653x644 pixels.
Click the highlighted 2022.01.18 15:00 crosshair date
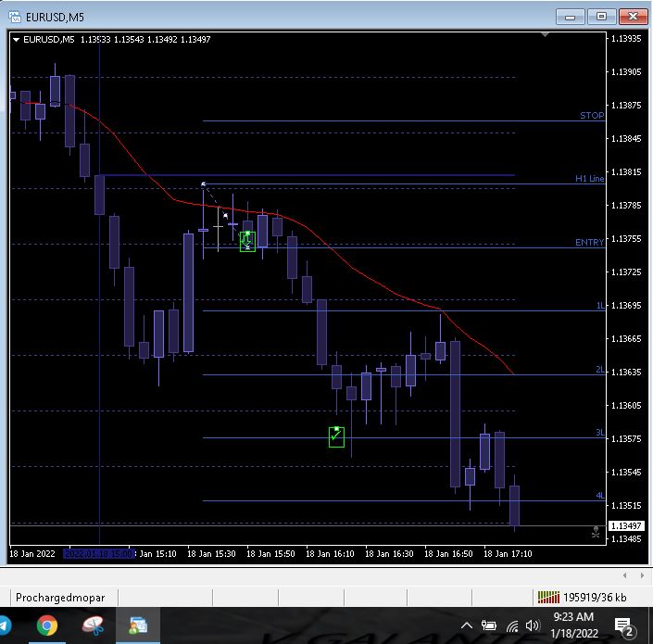[x=99, y=553]
